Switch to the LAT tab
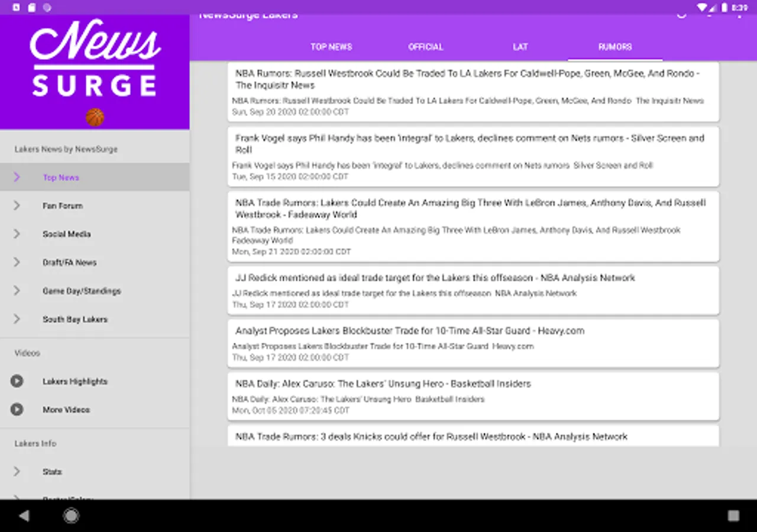 [520, 47]
